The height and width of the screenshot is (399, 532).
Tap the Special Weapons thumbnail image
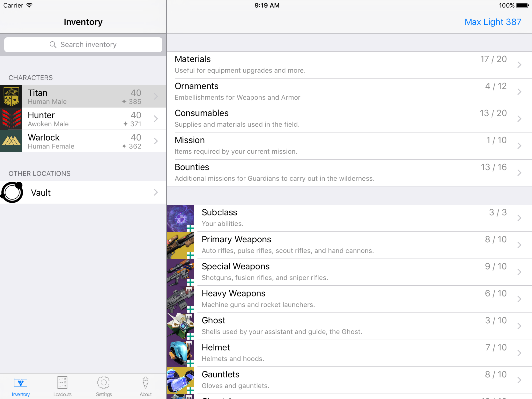180,272
